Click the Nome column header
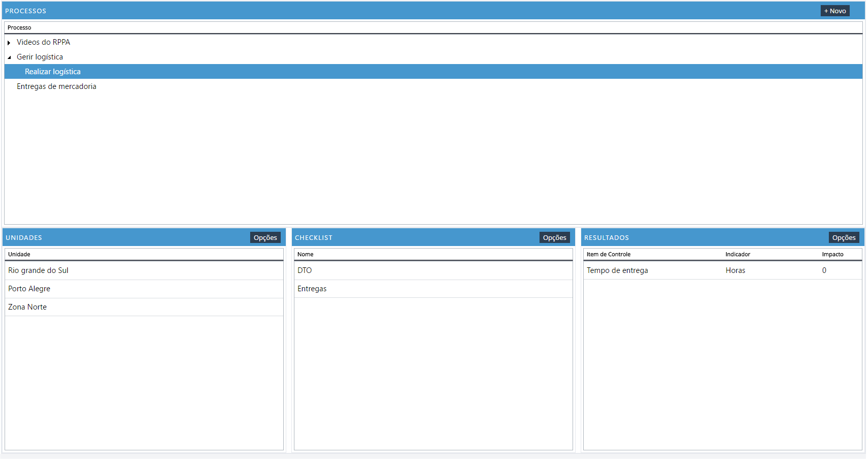Image resolution: width=868 pixels, height=459 pixels. (305, 254)
